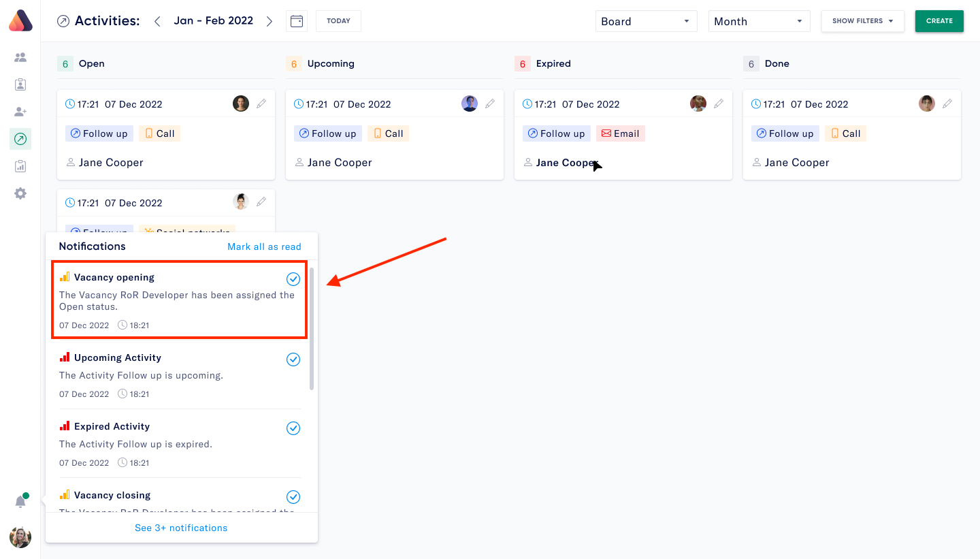Expand the Board view dropdown

tap(647, 21)
